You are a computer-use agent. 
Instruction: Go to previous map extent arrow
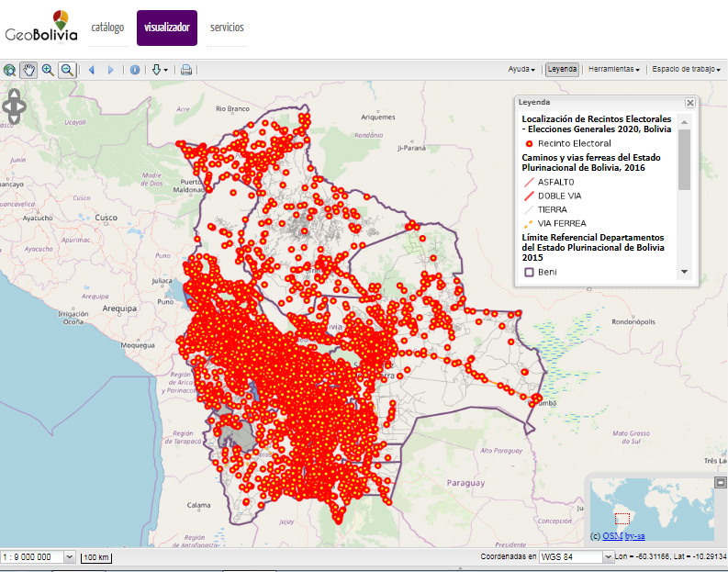coord(92,70)
